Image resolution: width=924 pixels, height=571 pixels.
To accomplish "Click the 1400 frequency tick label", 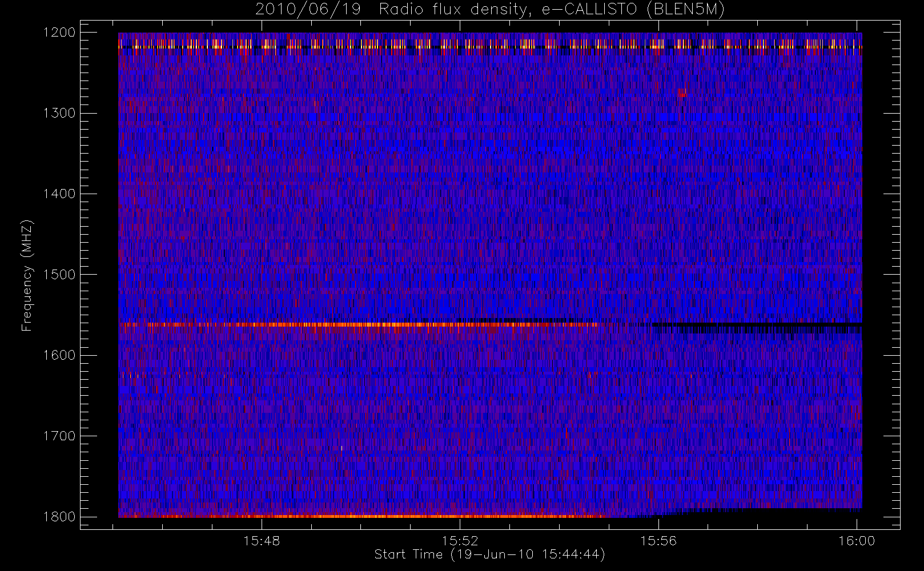I will coord(59,194).
